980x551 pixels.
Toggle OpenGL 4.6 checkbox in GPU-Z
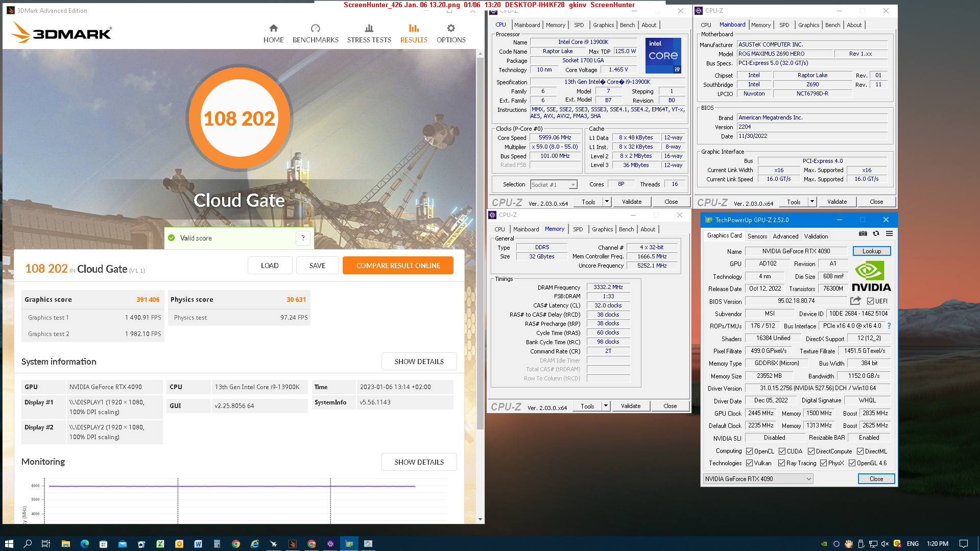[x=852, y=463]
